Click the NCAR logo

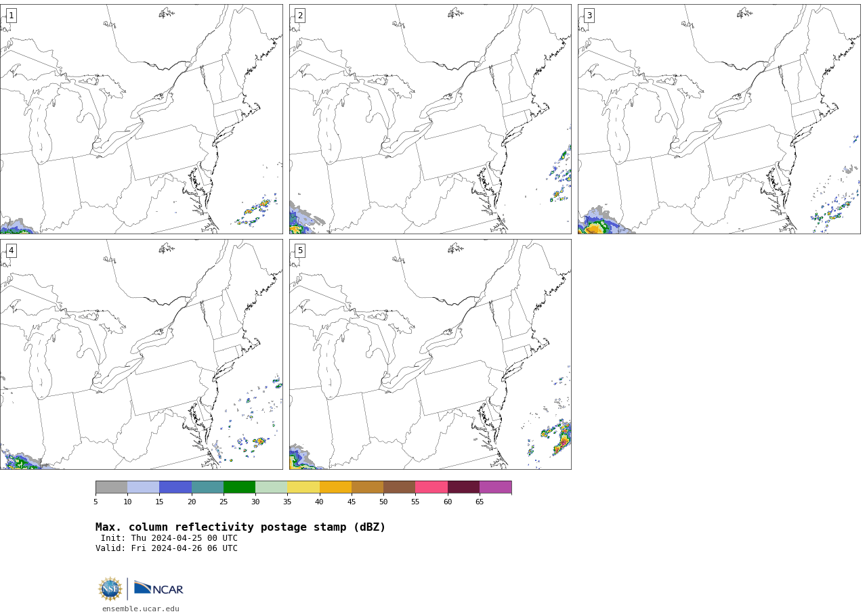[158, 589]
